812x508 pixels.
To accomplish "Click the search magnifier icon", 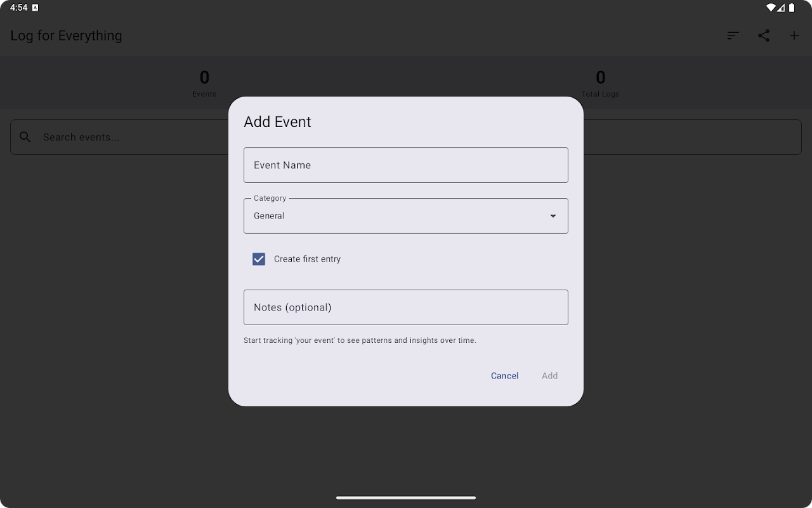I will (x=25, y=137).
